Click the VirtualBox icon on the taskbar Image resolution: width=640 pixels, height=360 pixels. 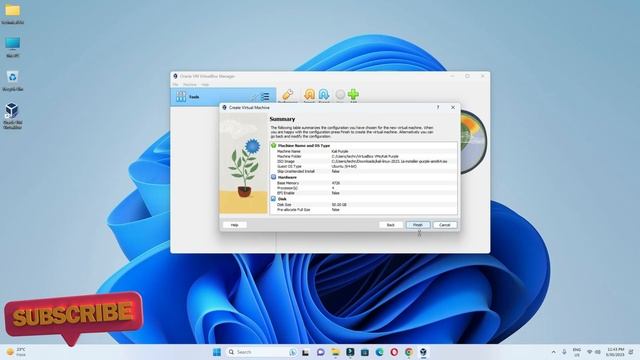click(424, 352)
